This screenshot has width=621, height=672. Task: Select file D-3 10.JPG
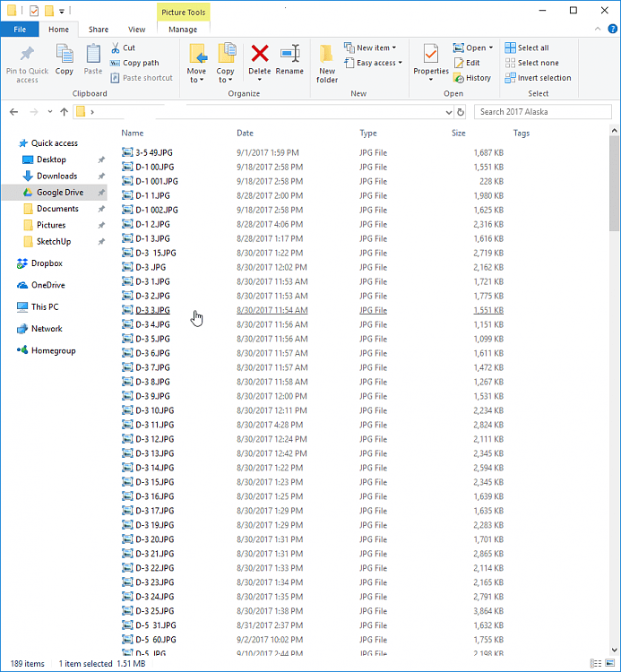pyautogui.click(x=155, y=410)
